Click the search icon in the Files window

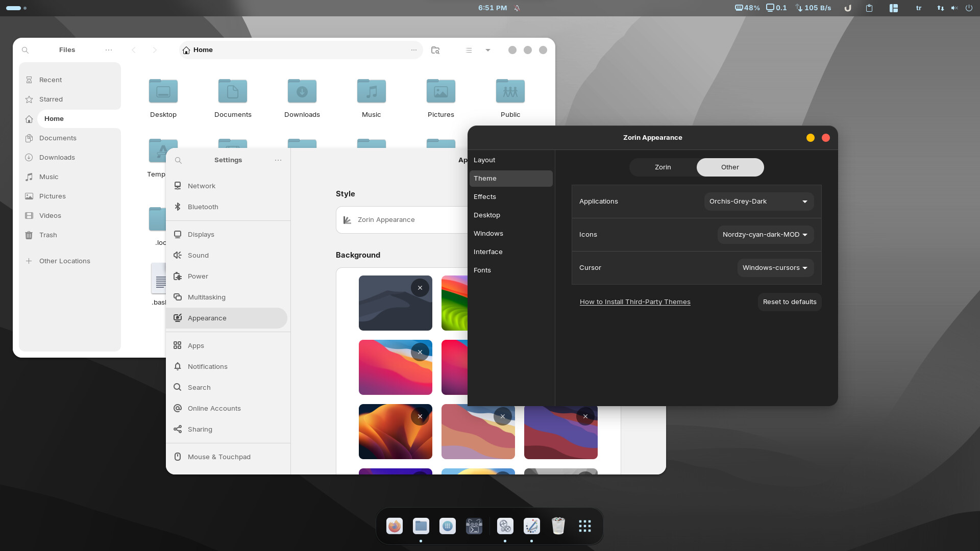click(25, 50)
